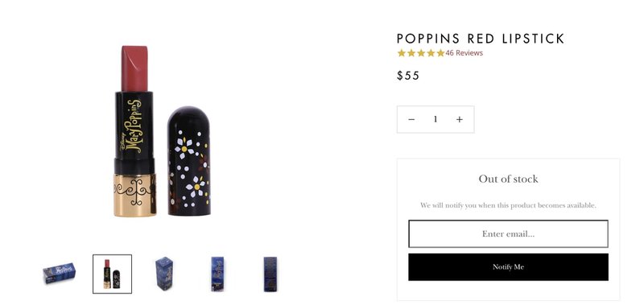The image size is (644, 305).
Task: Select the quantity value field showing 1
Action: tap(436, 119)
